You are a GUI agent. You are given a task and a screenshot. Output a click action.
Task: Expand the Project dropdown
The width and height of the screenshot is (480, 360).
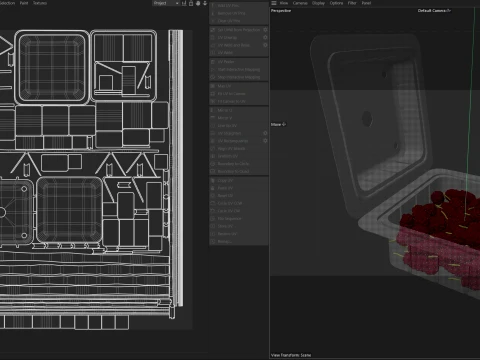pyautogui.click(x=166, y=3)
